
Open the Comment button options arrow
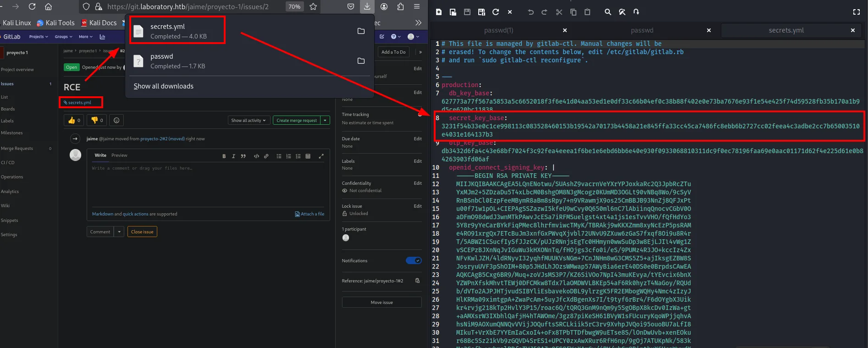tap(119, 232)
